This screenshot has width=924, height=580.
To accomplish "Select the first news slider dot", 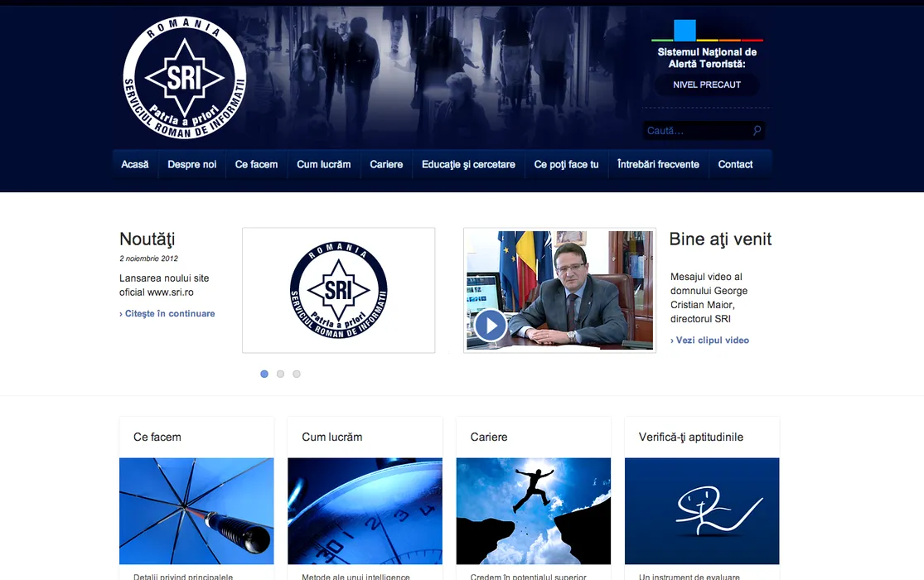I will 264,374.
